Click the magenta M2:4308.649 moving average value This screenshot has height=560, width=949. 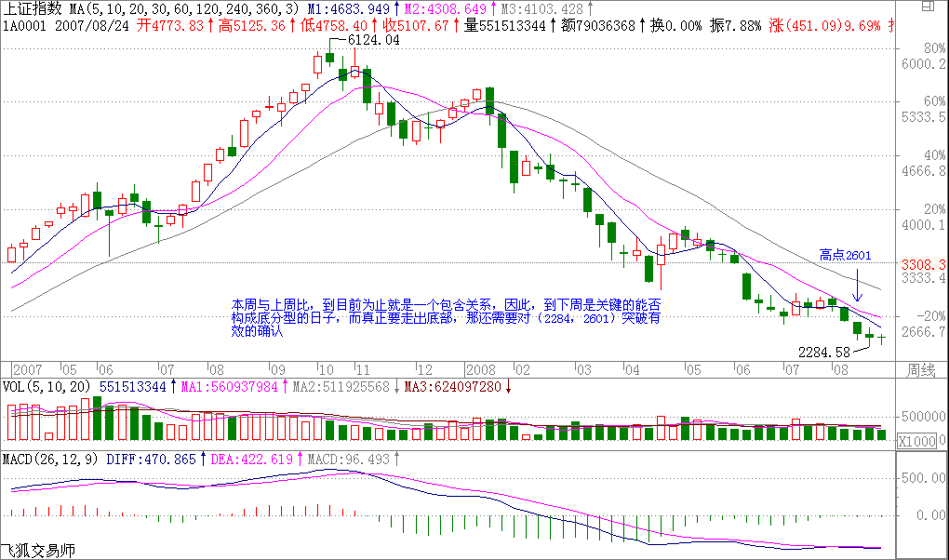click(443, 8)
